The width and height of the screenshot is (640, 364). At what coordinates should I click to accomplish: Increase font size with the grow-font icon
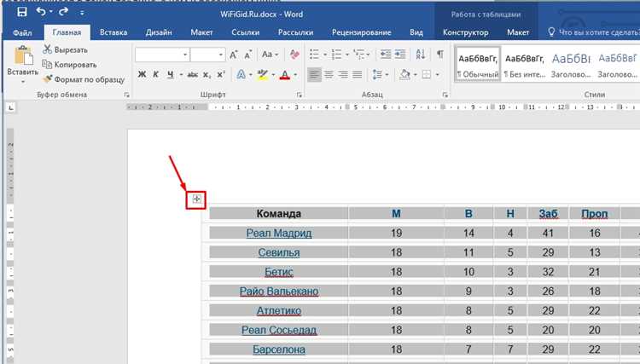pos(234,55)
